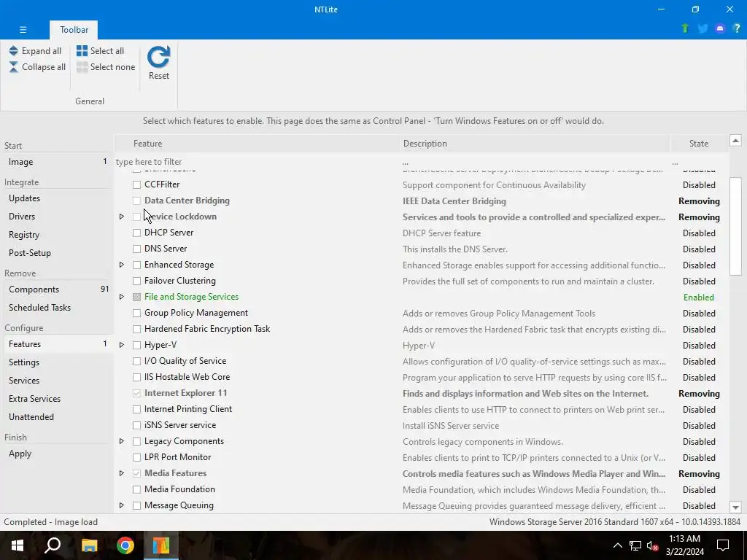
Task: Expand File and Storage Services node
Action: coord(122,297)
